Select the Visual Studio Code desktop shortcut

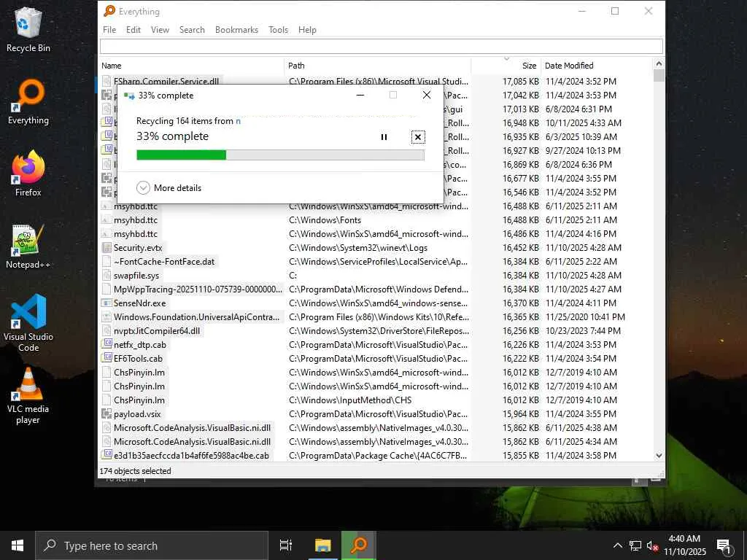tap(28, 323)
